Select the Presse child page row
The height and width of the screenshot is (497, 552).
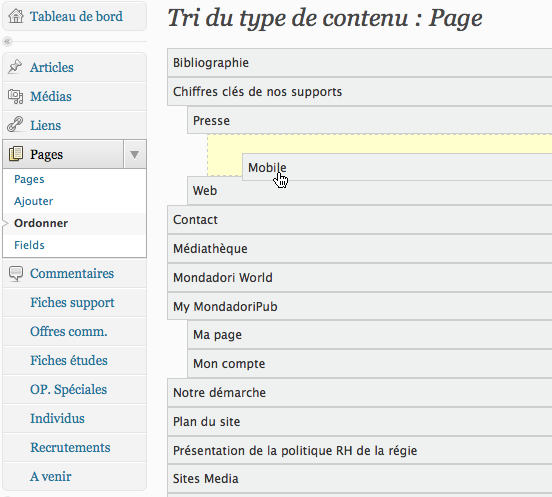(370, 120)
